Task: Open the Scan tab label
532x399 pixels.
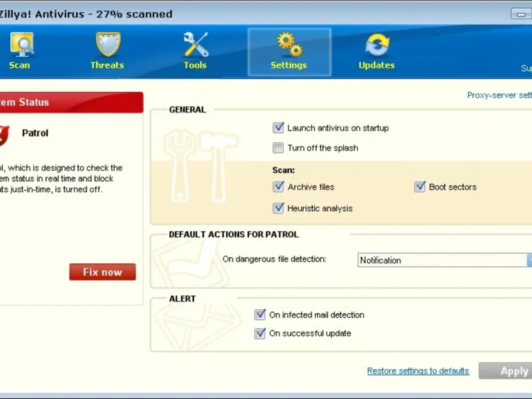Action: coord(19,65)
